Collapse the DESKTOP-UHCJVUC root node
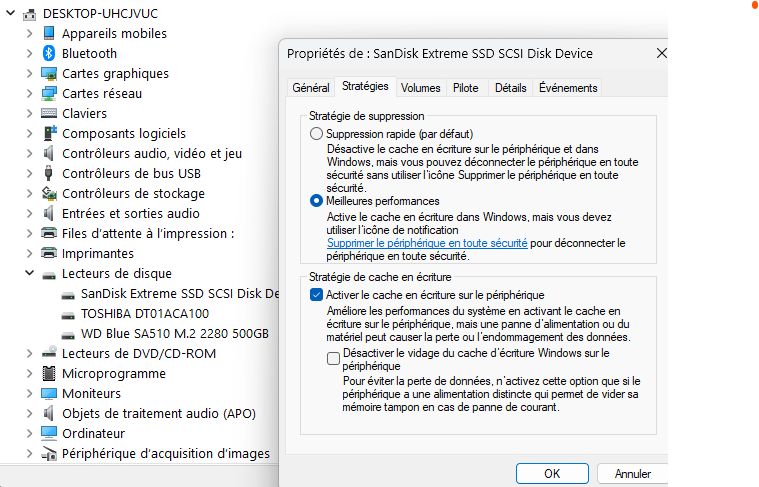 tap(11, 13)
